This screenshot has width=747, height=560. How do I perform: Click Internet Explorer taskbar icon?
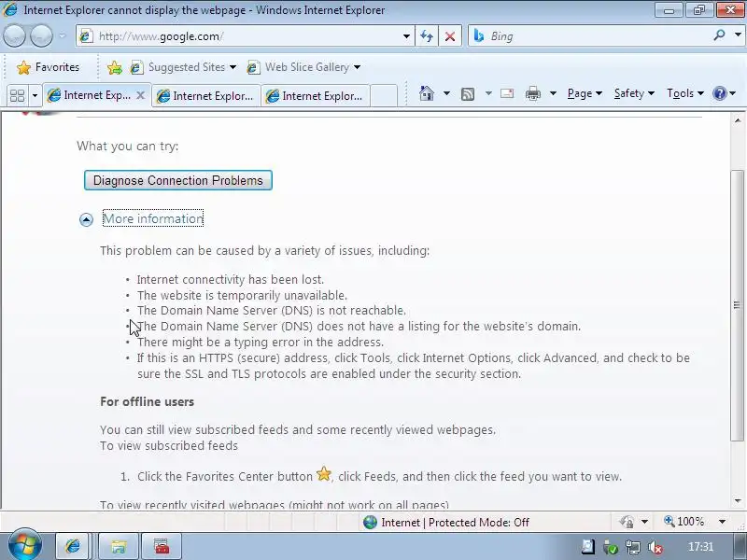73,546
